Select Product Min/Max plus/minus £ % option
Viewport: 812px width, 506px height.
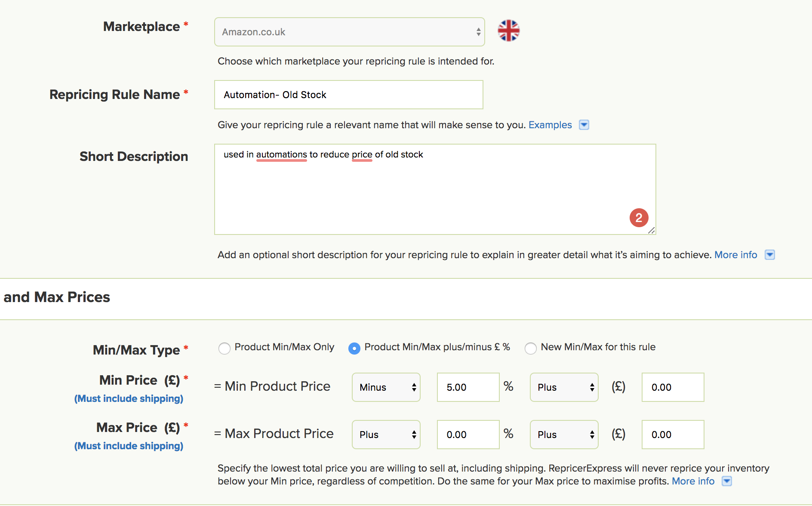[x=354, y=348]
